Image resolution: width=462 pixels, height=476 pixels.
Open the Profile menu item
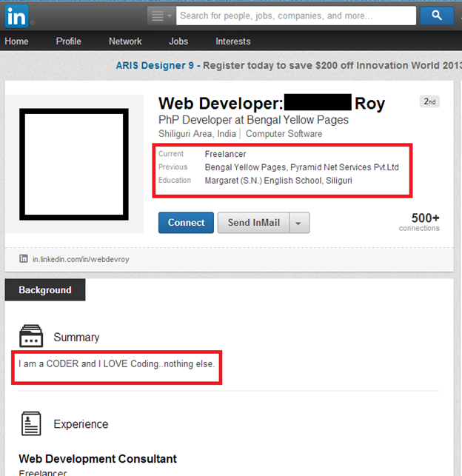pyautogui.click(x=69, y=41)
